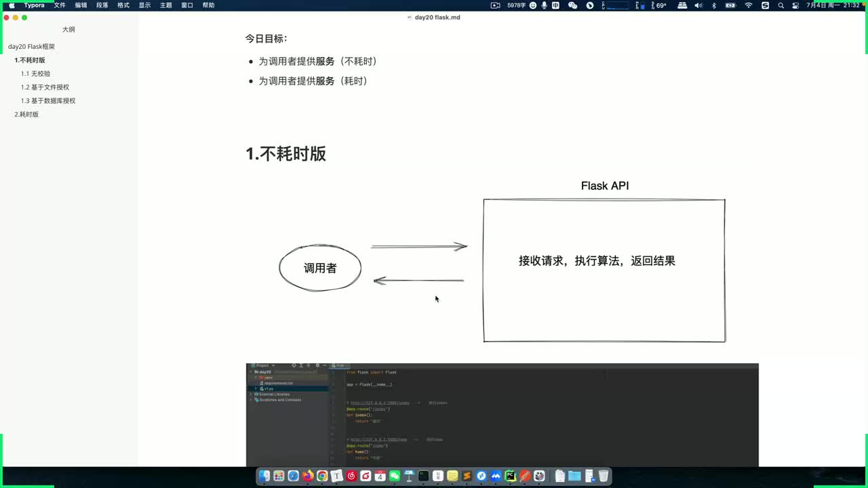Open Typora from the dock
This screenshot has height=488, width=868.
336,476
